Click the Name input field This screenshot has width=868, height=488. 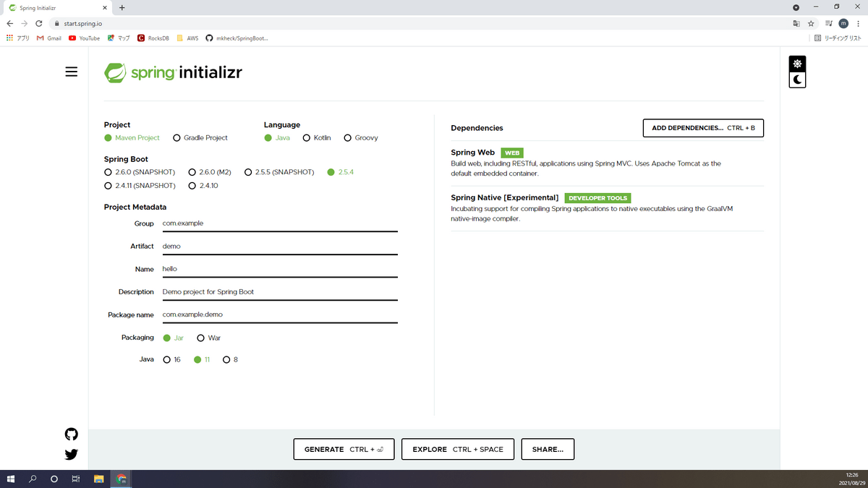[x=280, y=269]
